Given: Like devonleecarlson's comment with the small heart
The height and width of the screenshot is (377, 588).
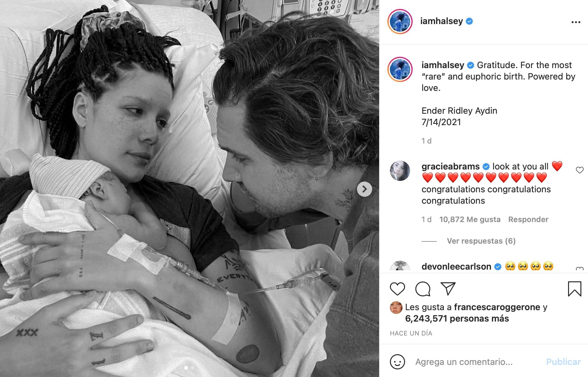Looking at the screenshot, I should point(579,269).
